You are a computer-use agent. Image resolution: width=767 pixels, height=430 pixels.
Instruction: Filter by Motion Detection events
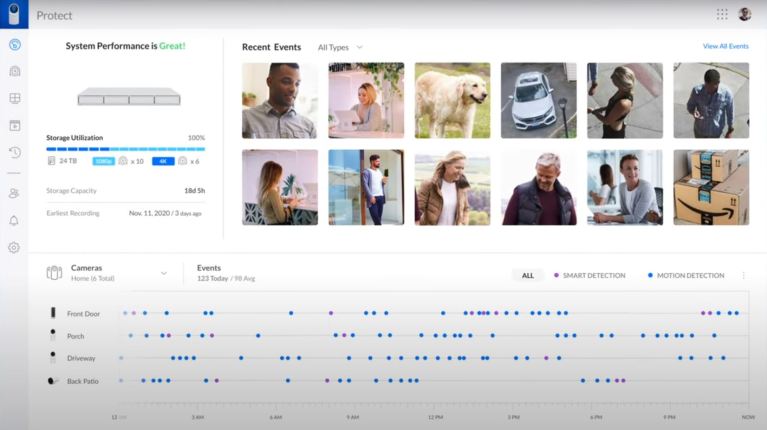point(686,275)
